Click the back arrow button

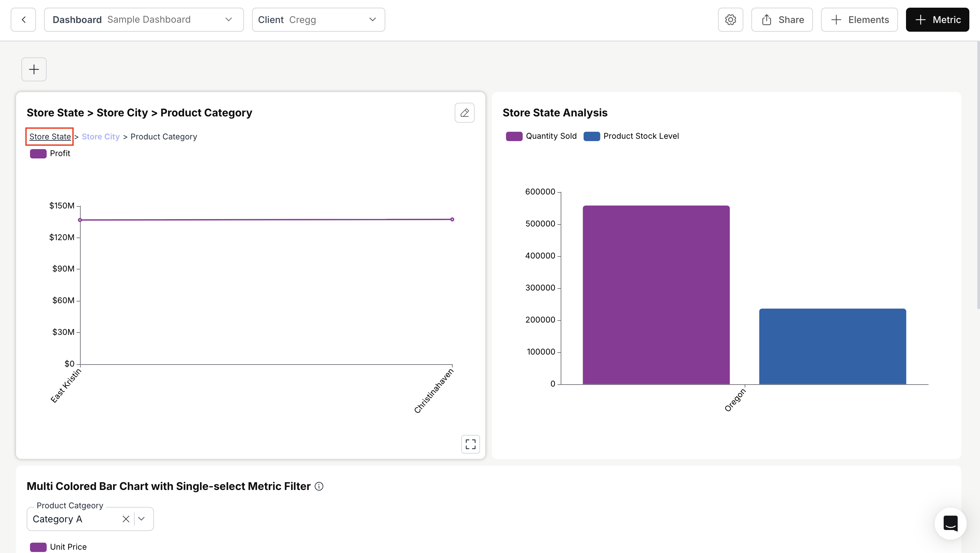[23, 20]
